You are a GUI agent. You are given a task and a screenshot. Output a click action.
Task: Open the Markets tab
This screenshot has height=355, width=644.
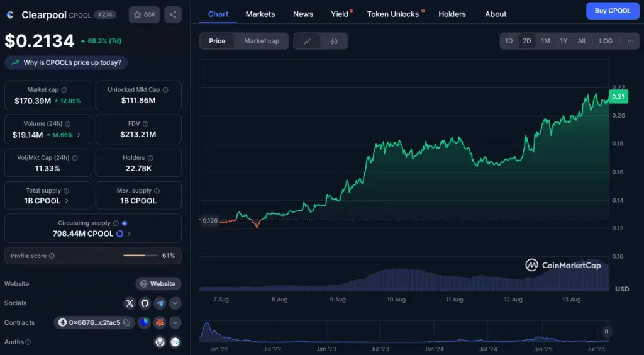click(260, 14)
